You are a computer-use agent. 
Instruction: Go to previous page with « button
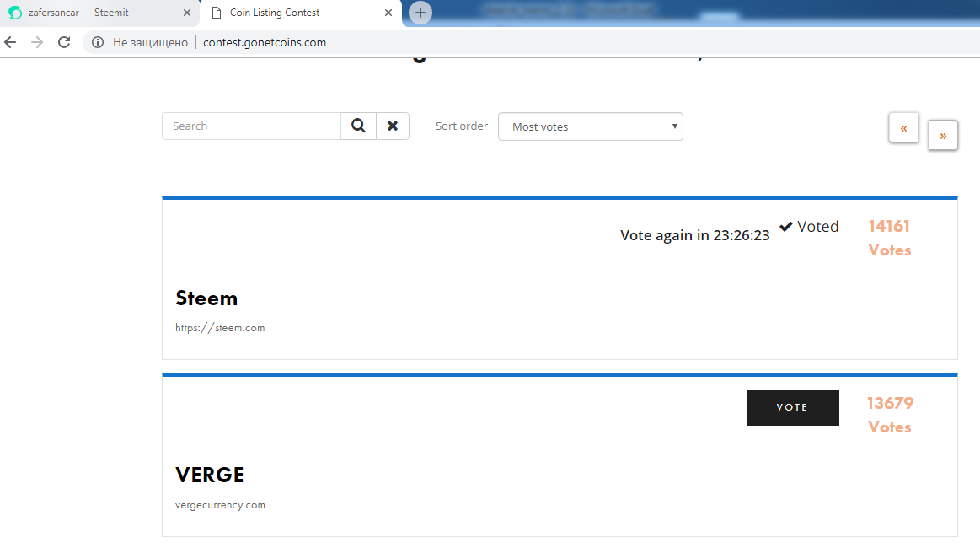pyautogui.click(x=903, y=128)
